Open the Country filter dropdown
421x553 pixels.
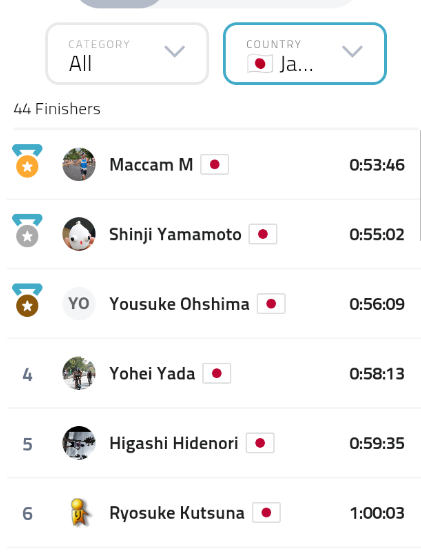(305, 54)
